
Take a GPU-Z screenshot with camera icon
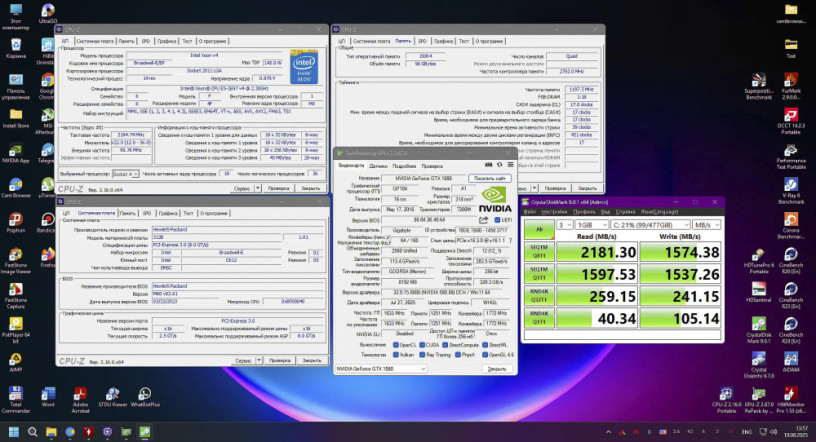click(x=488, y=165)
